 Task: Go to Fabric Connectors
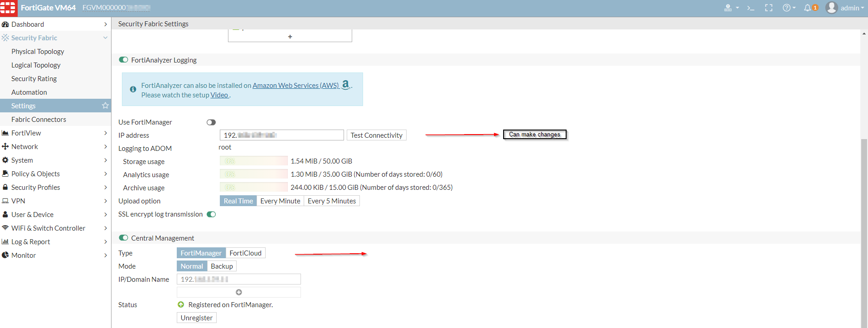tap(39, 119)
